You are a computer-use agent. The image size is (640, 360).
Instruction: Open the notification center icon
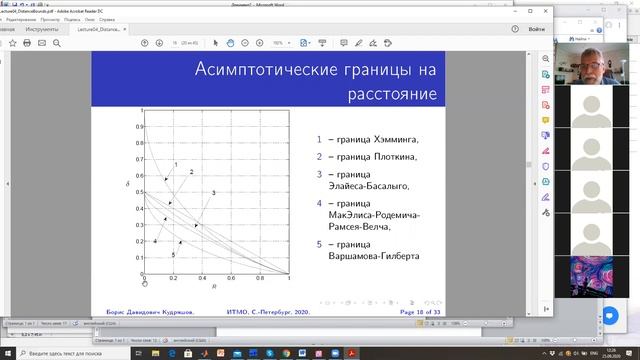[629, 353]
